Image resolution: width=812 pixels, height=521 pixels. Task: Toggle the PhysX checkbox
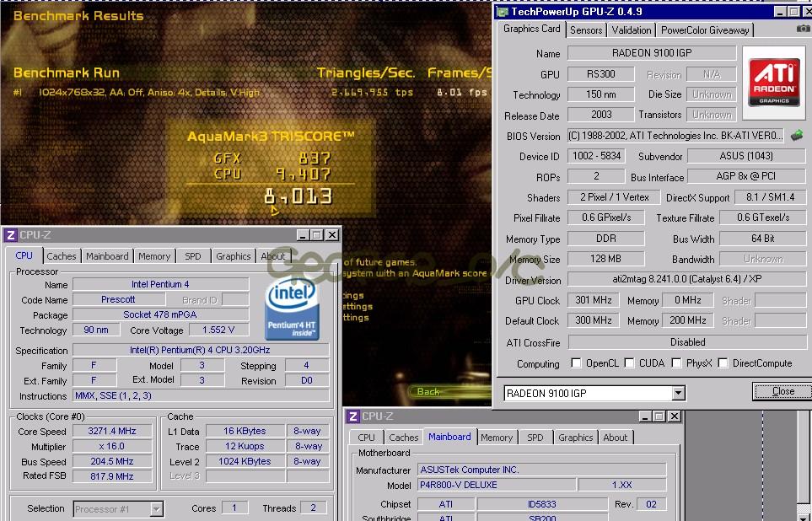[x=676, y=363]
